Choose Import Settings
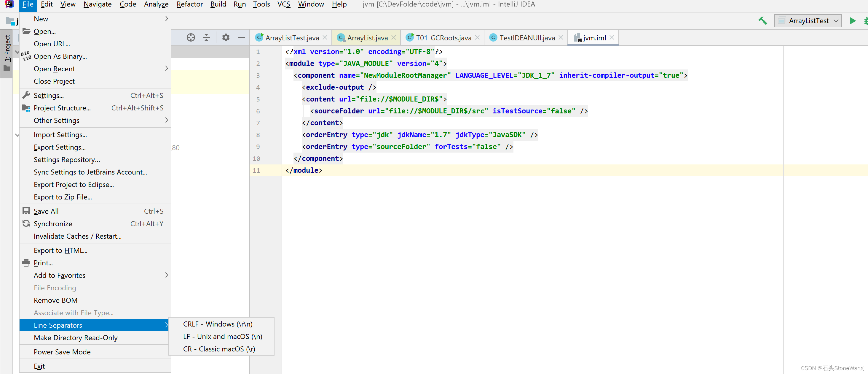Image resolution: width=868 pixels, height=374 pixels. [x=95, y=134]
